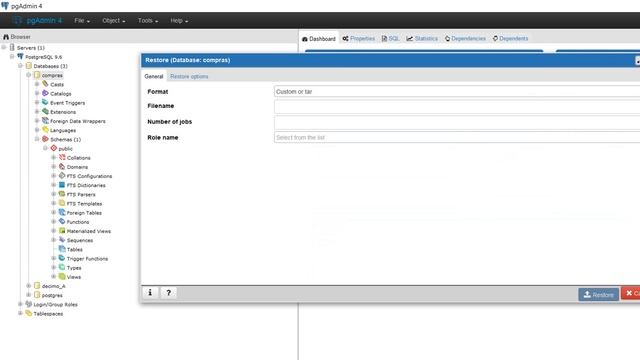This screenshot has width=640, height=360.
Task: Click the public schema icon
Action: tap(53, 148)
